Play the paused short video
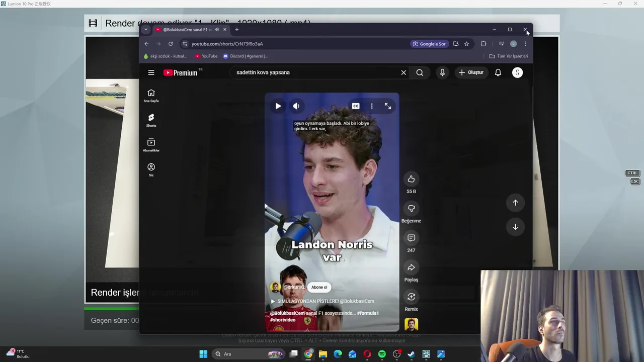 (x=278, y=106)
